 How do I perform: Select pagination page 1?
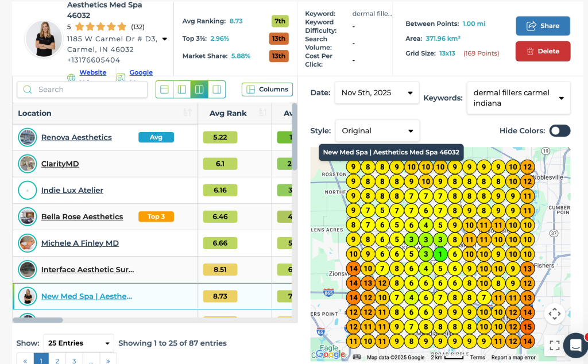pyautogui.click(x=41, y=361)
